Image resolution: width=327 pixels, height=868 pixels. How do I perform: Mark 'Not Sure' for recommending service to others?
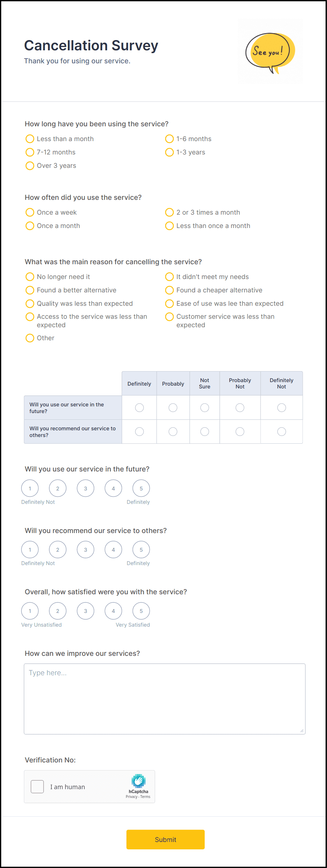pos(205,431)
